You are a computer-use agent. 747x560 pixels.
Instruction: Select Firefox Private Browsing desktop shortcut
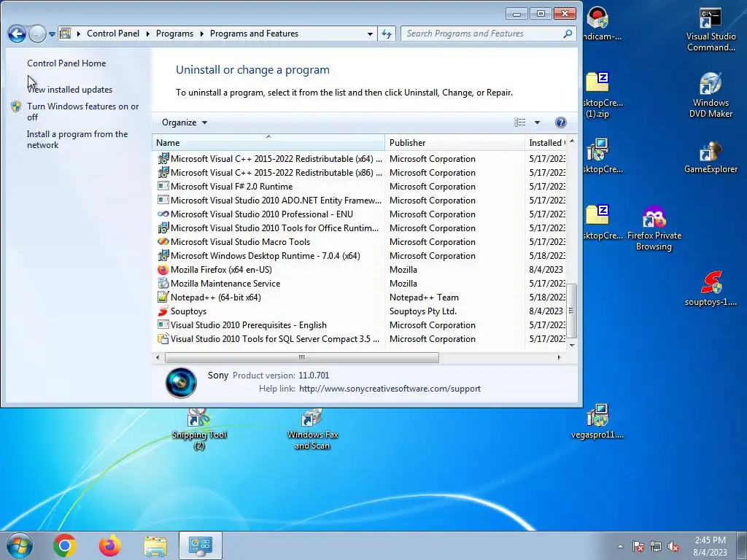pyautogui.click(x=654, y=228)
